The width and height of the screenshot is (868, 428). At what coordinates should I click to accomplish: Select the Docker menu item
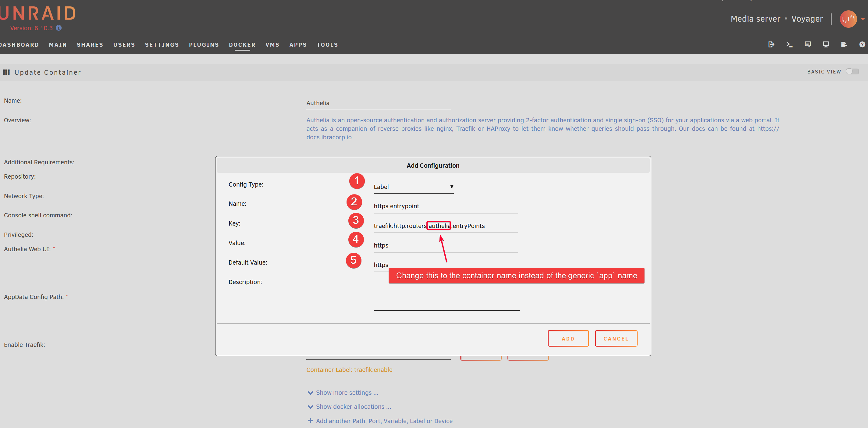point(242,45)
